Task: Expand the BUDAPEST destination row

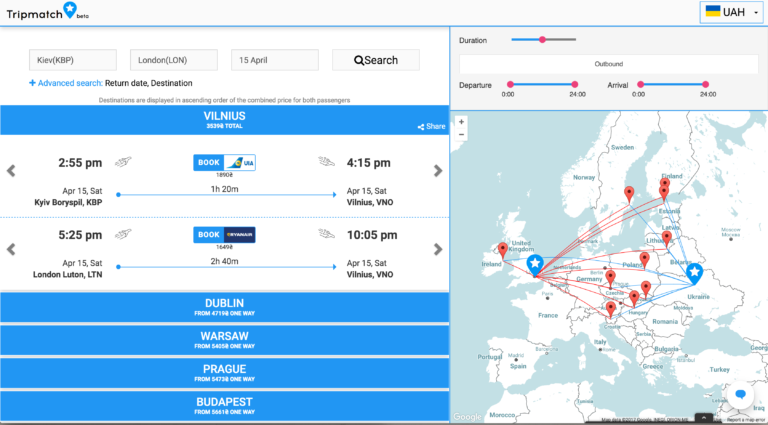Action: pos(224,406)
